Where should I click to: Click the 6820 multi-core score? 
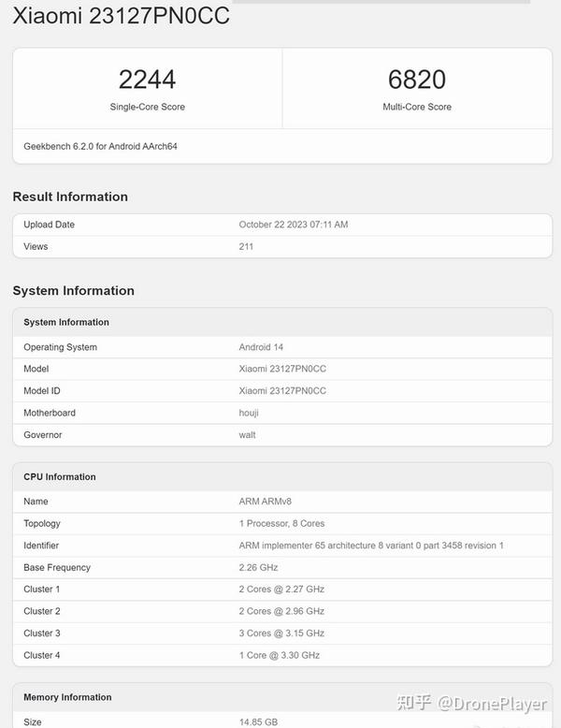[x=417, y=80]
